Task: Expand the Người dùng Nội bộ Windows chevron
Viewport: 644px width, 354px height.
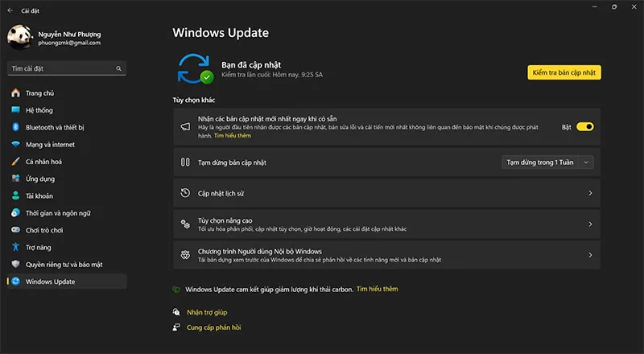Action: pyautogui.click(x=590, y=255)
